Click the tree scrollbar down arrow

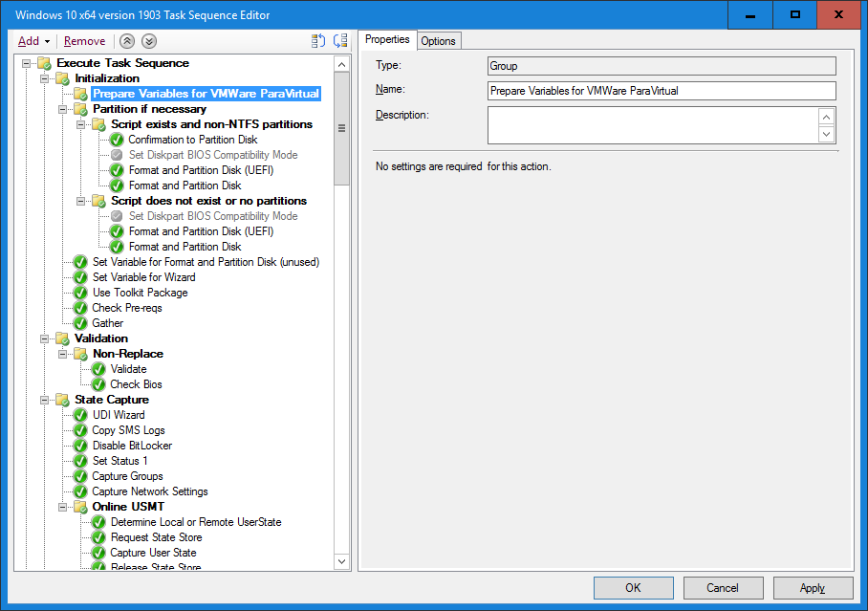342,561
